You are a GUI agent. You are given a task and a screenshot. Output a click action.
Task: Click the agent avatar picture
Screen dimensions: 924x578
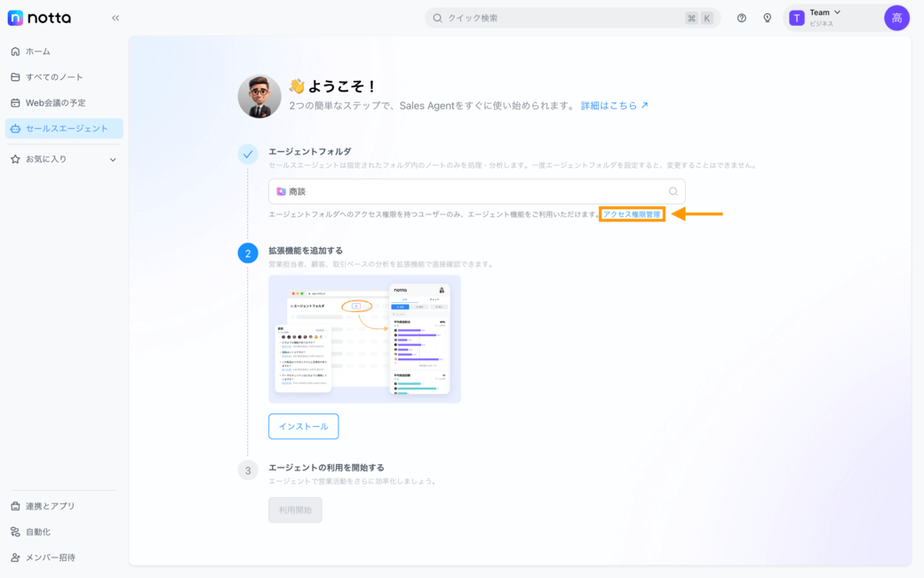(259, 96)
